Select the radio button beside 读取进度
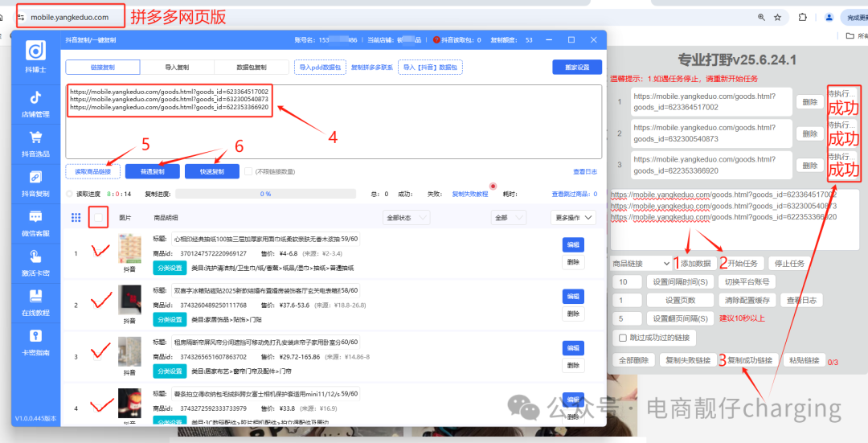Image resolution: width=868 pixels, height=443 pixels. coord(69,194)
